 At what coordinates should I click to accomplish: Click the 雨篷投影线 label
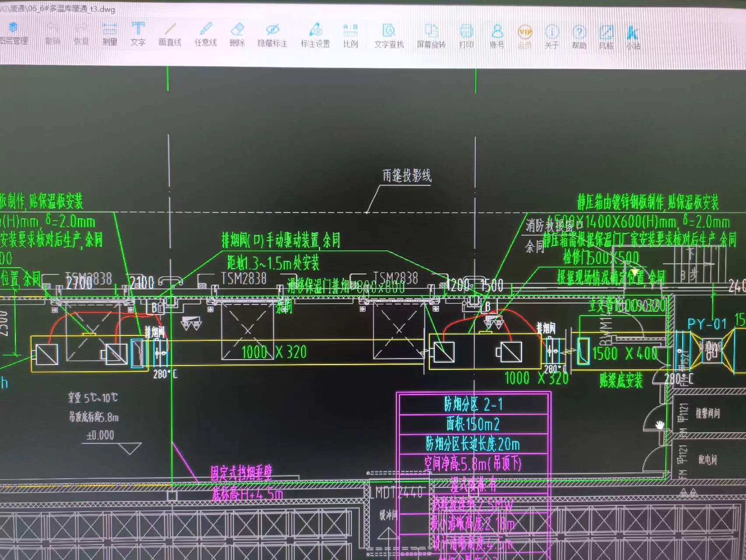(x=407, y=175)
